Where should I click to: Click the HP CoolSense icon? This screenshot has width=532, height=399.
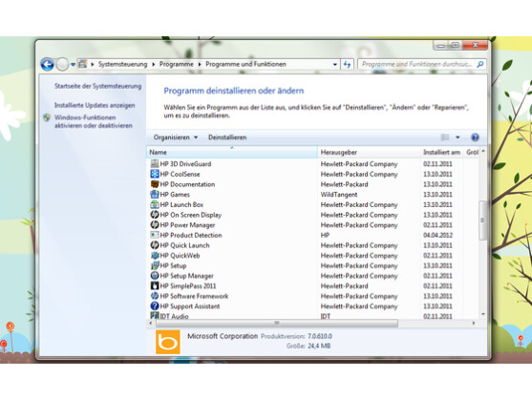click(155, 174)
